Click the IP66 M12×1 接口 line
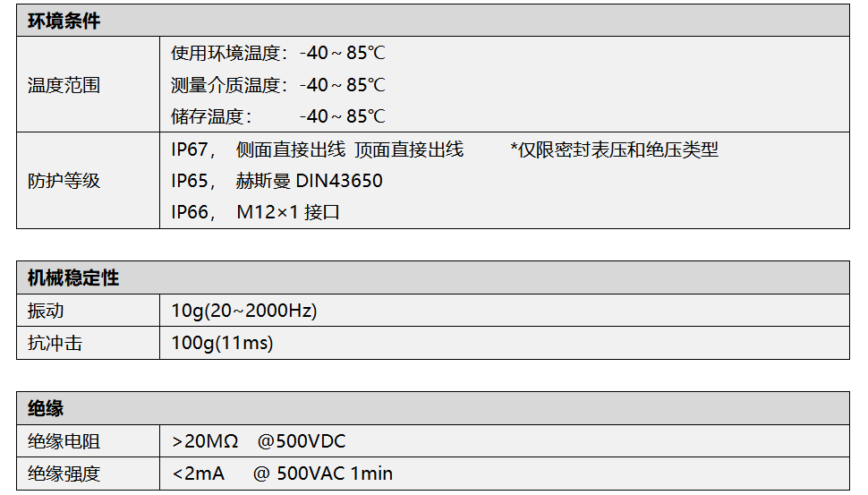This screenshot has width=868, height=495. [x=255, y=212]
